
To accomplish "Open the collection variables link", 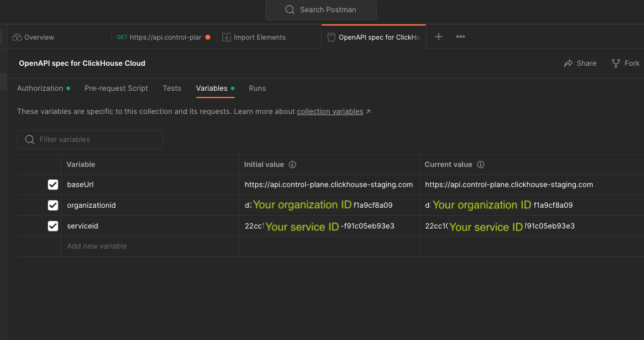I will 330,112.
